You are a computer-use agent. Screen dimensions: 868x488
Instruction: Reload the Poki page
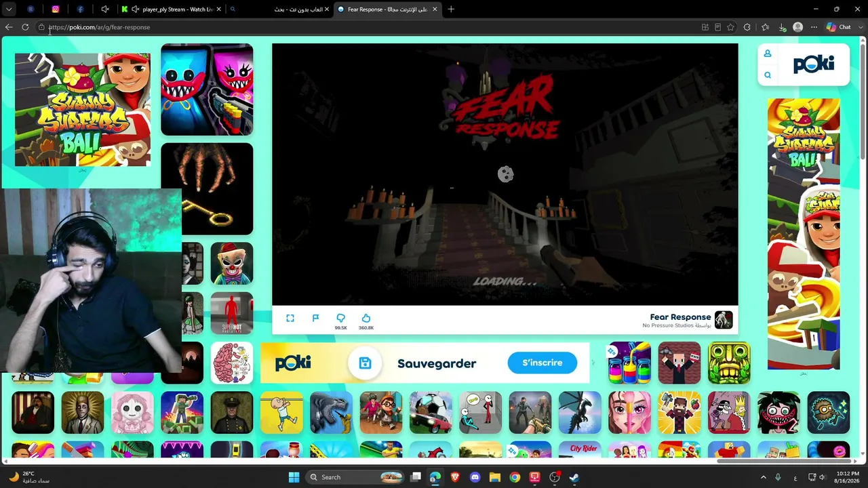[25, 27]
